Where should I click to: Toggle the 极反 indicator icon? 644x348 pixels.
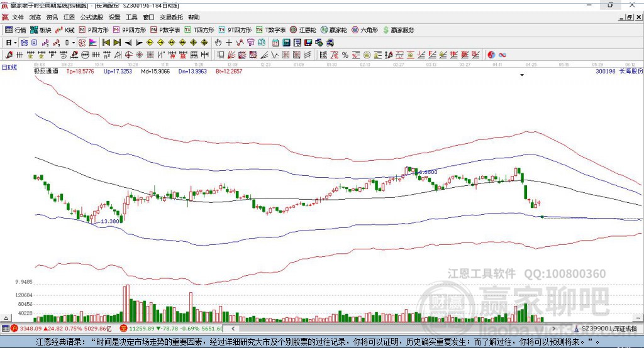click(x=82, y=43)
